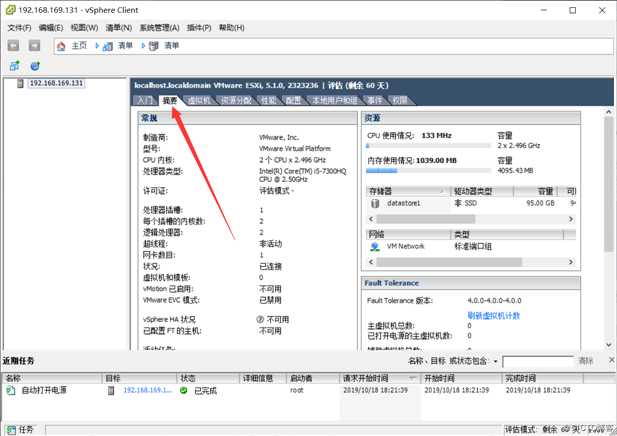Click network list scroll right arrow
Viewport: 617px width, 436px height.
(x=571, y=262)
